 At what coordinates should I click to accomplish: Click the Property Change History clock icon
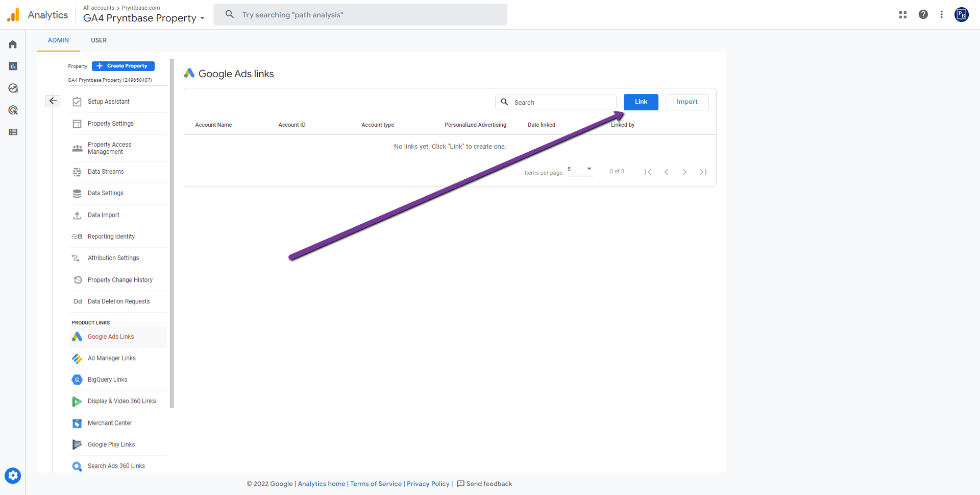(78, 280)
